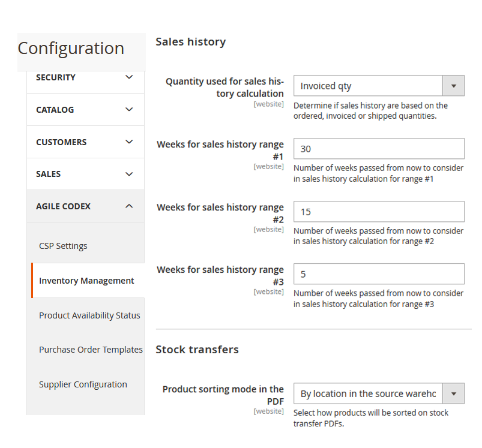Click the Weeks for range #3 field showing 5
Screen dimensions: 482x448
pyautogui.click(x=379, y=274)
